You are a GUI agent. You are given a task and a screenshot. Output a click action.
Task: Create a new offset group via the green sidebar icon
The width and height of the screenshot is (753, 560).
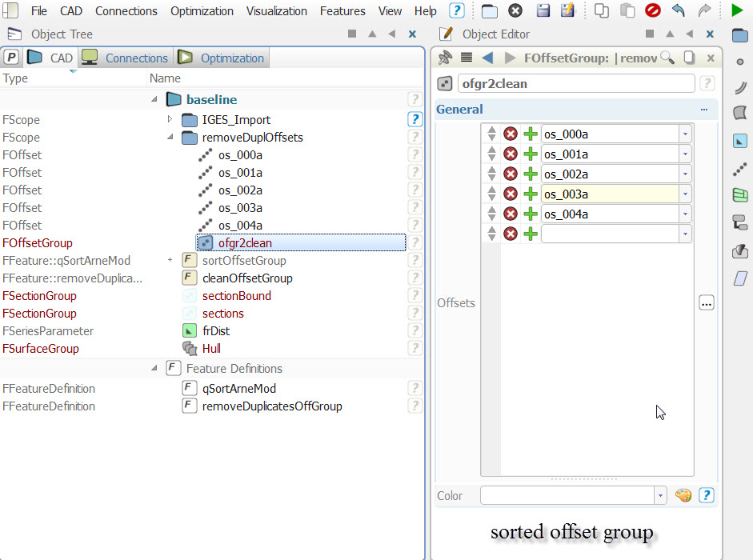coord(739,194)
